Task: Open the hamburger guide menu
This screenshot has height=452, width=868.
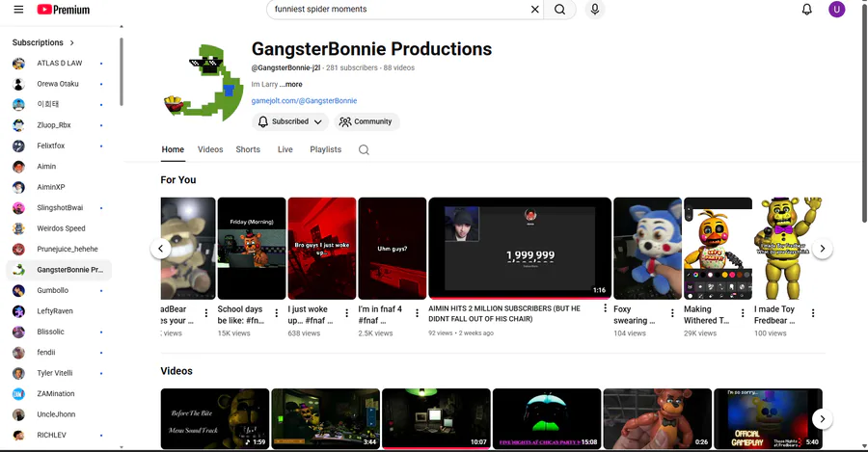Action: pyautogui.click(x=18, y=10)
